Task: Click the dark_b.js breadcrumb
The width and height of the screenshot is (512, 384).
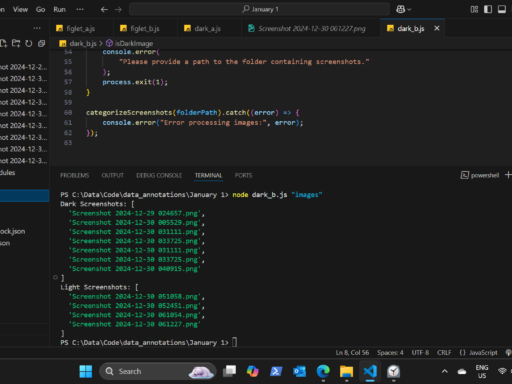Action: coord(83,44)
